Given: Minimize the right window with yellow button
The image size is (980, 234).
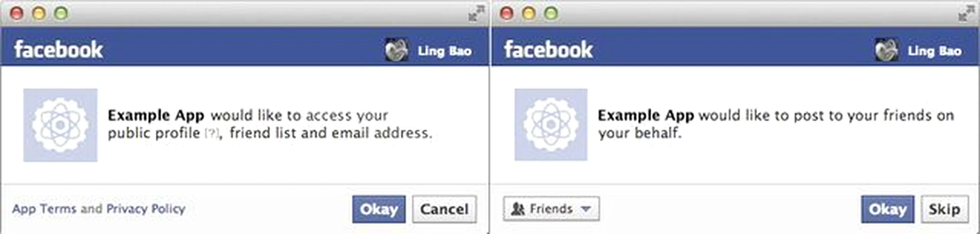Looking at the screenshot, I should [528, 14].
